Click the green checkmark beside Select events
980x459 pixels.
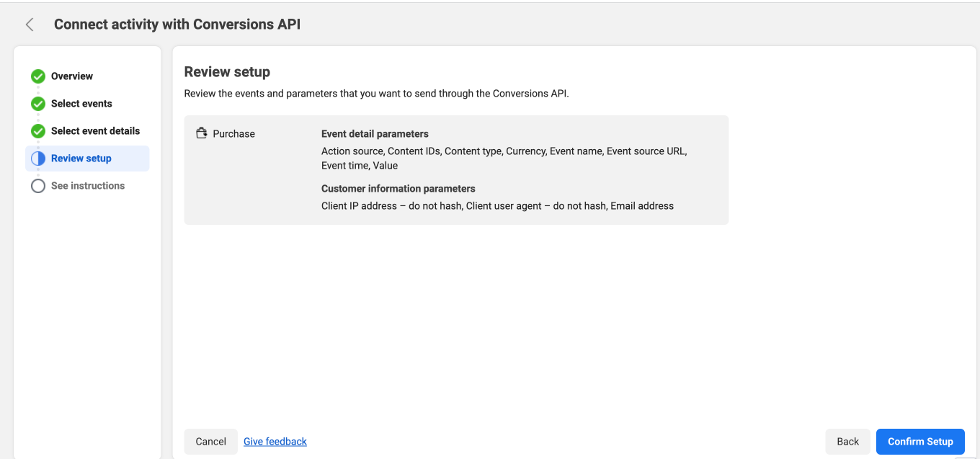pyautogui.click(x=38, y=104)
